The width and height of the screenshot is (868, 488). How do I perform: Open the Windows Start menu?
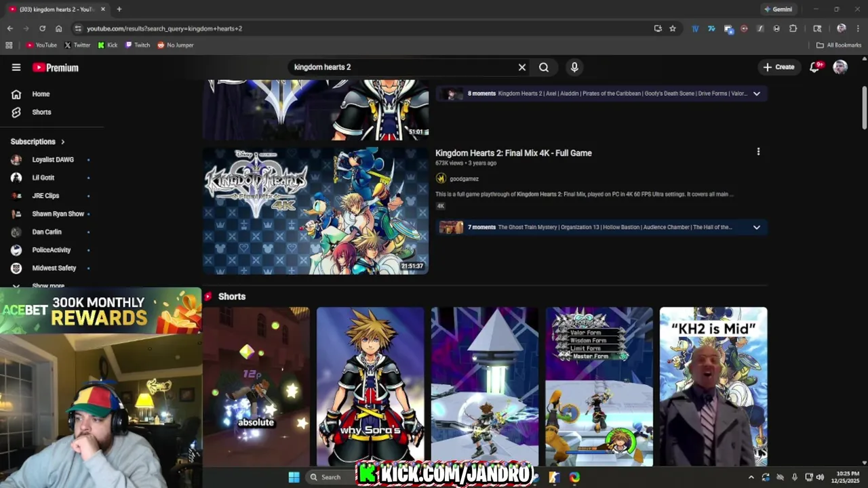[294, 477]
